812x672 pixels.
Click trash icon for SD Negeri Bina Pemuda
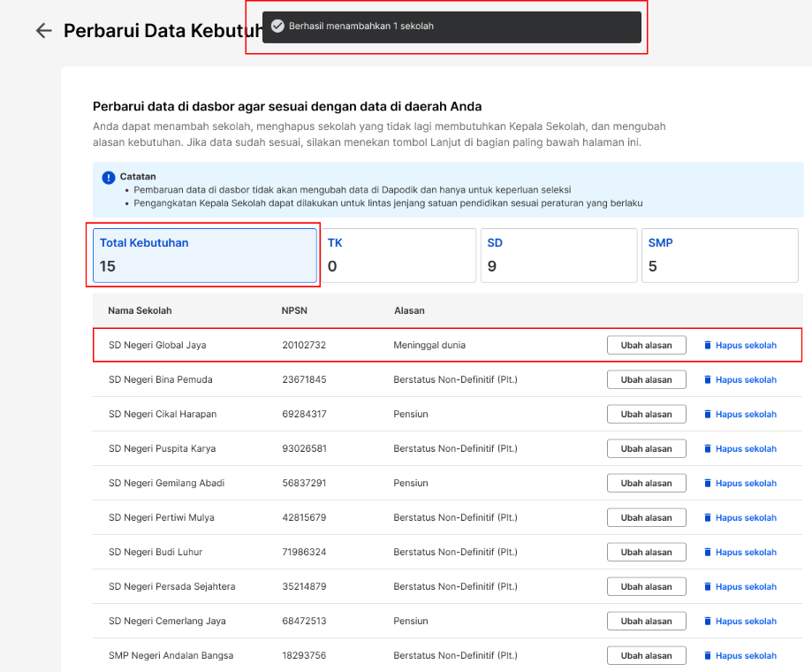click(708, 380)
